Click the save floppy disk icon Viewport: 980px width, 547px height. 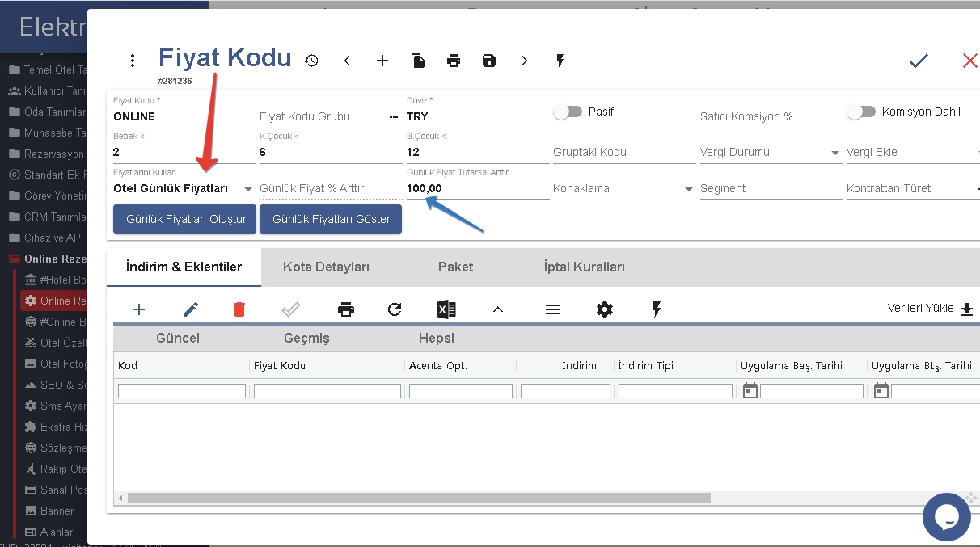[489, 61]
